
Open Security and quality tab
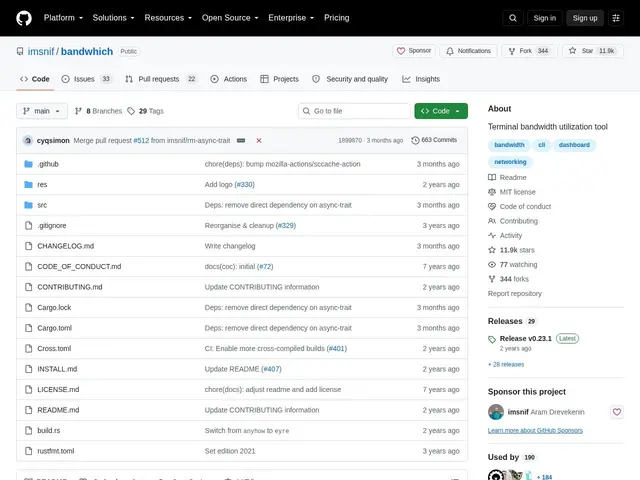(x=350, y=79)
